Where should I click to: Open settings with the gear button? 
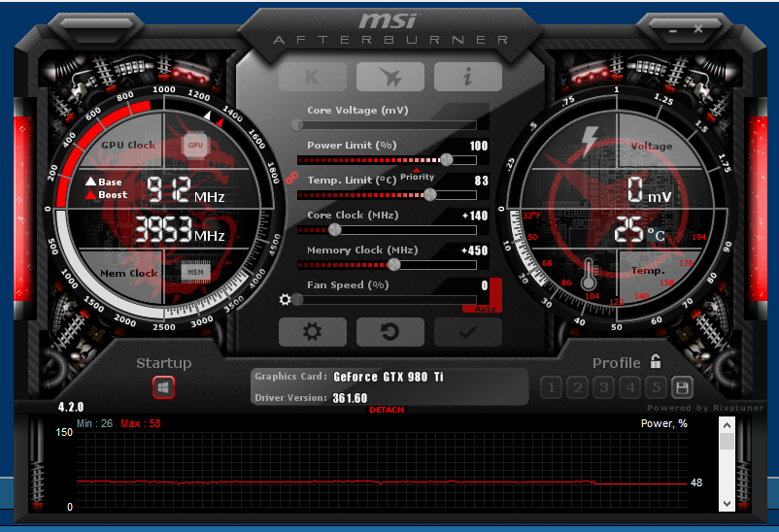click(x=313, y=332)
